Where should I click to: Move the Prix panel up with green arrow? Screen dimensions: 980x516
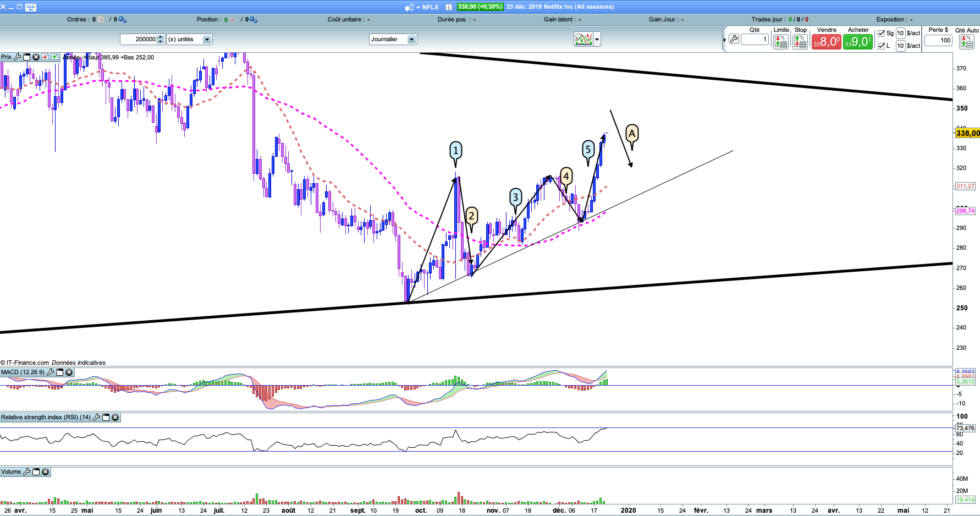pos(54,57)
